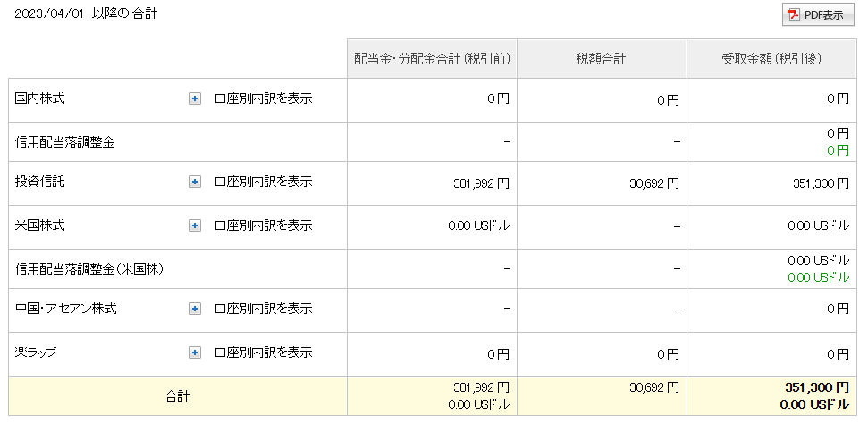
Task: Click the 合計 label in the total row
Action: pos(178,395)
